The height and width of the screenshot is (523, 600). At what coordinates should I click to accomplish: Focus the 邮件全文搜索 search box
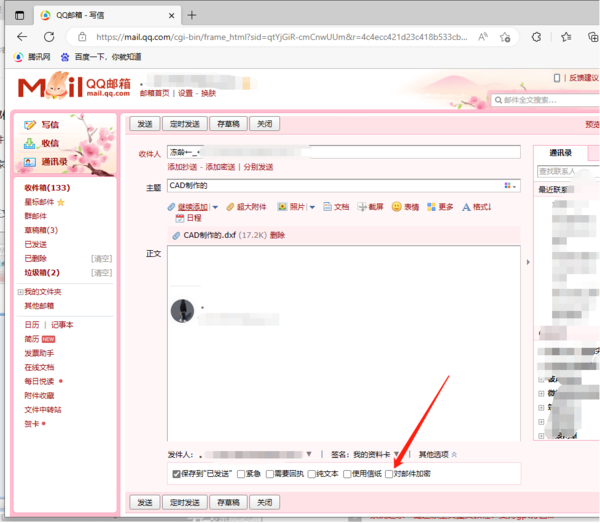[x=547, y=100]
